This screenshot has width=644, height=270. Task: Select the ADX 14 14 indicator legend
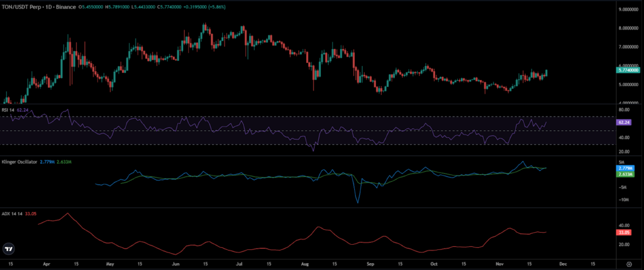(x=13, y=214)
